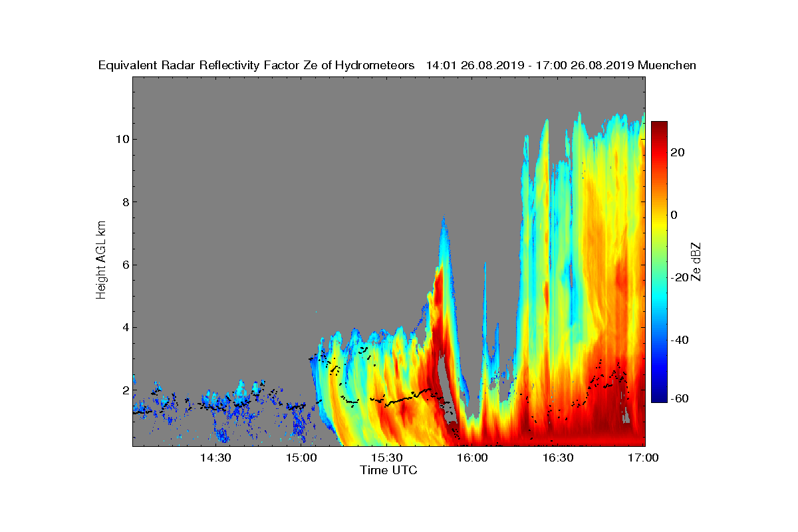Click the 8 km height tick label
The image size is (798, 532).
coord(124,202)
